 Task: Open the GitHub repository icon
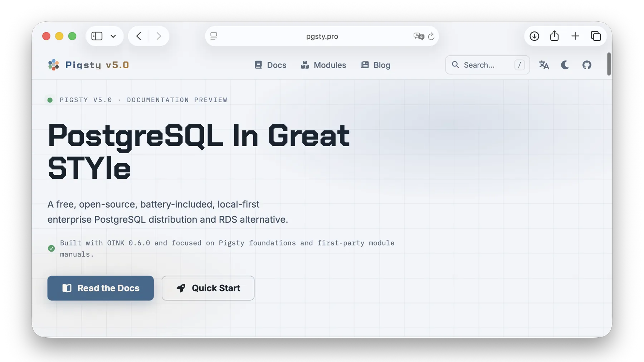[587, 65]
